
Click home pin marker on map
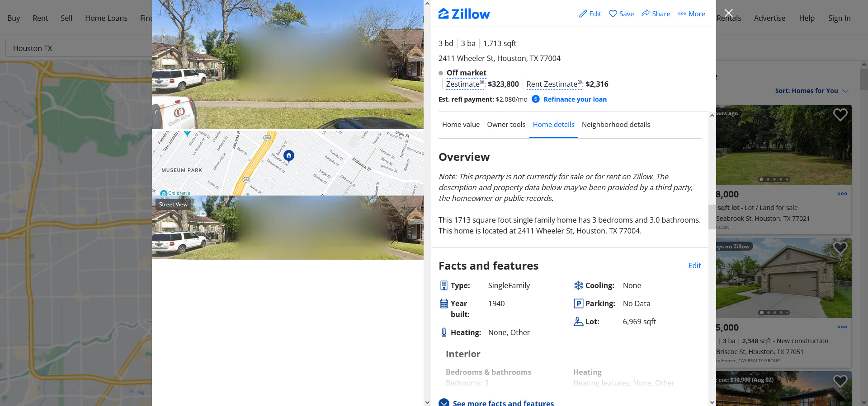(x=289, y=156)
